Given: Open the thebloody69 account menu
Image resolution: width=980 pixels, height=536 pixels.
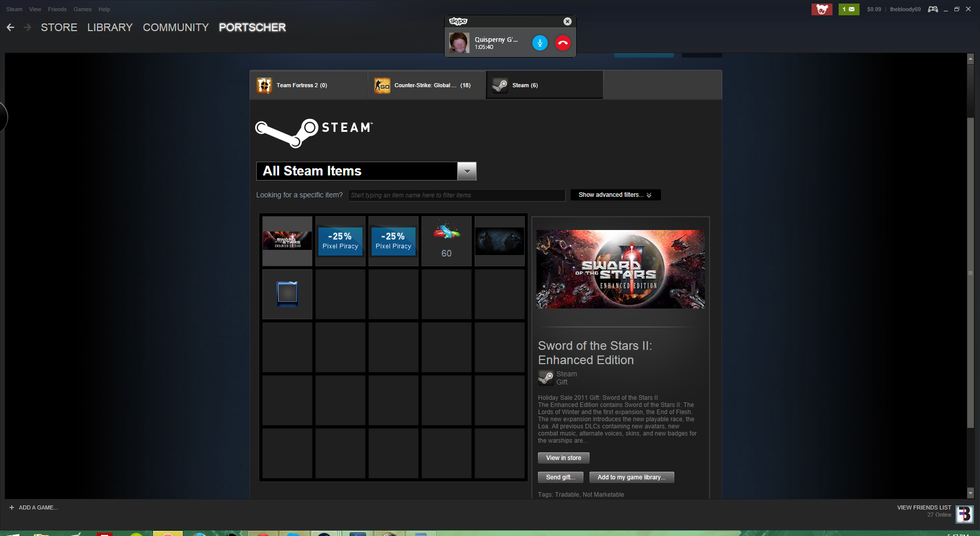Looking at the screenshot, I should tap(905, 9).
